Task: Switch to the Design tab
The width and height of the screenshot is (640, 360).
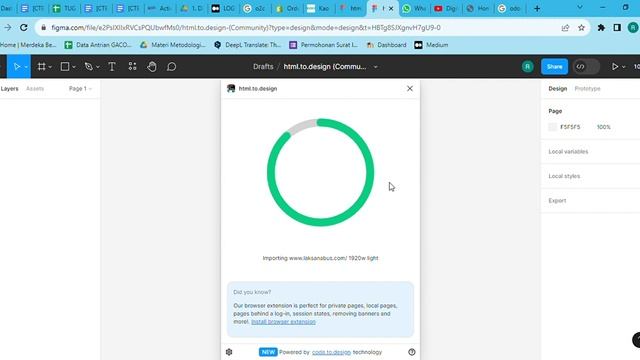Action: (558, 89)
